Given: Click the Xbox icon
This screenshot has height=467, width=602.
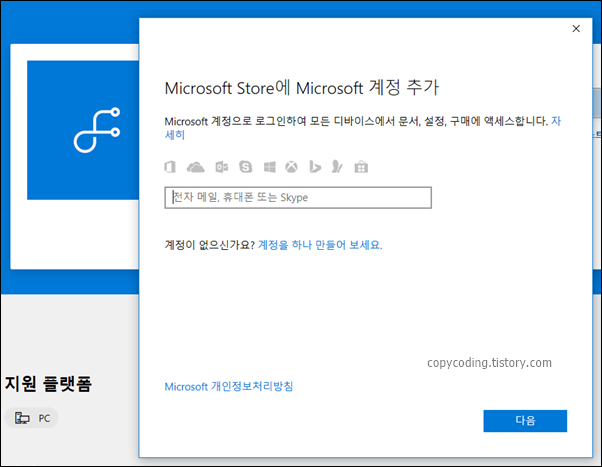Looking at the screenshot, I should click(x=291, y=167).
